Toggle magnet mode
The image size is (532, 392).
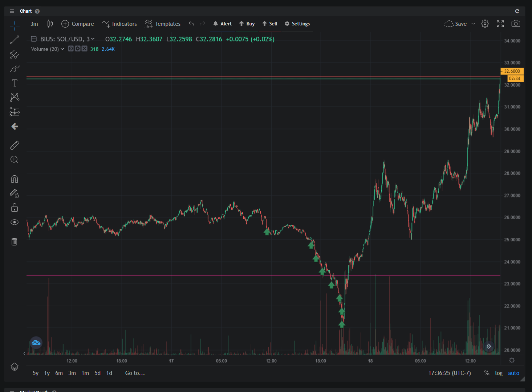click(15, 179)
